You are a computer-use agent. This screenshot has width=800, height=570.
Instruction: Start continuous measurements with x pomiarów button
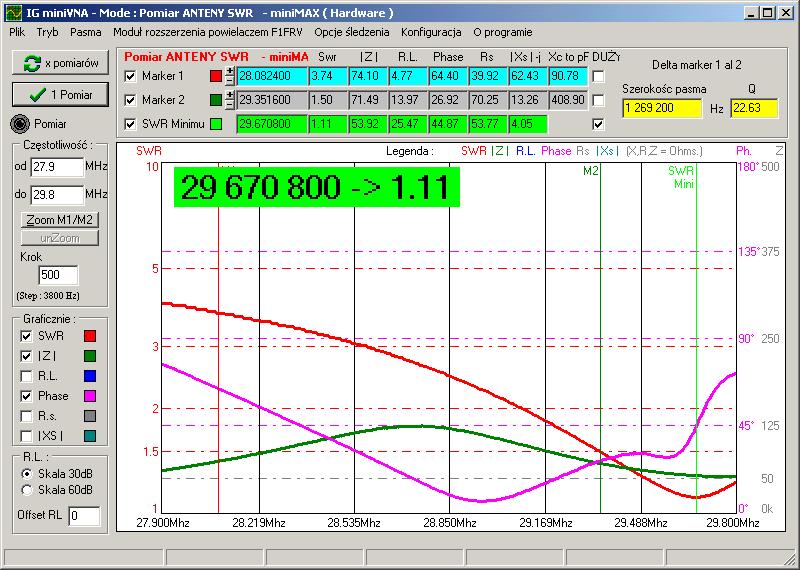point(60,63)
